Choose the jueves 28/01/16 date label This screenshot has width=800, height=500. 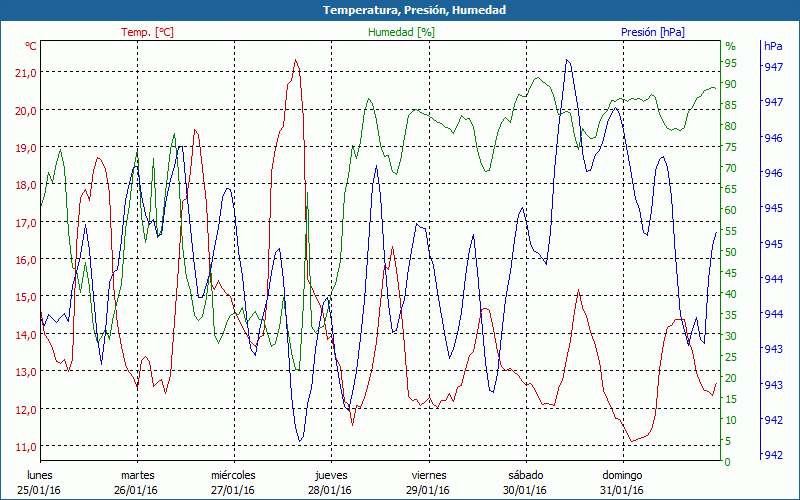(x=330, y=482)
